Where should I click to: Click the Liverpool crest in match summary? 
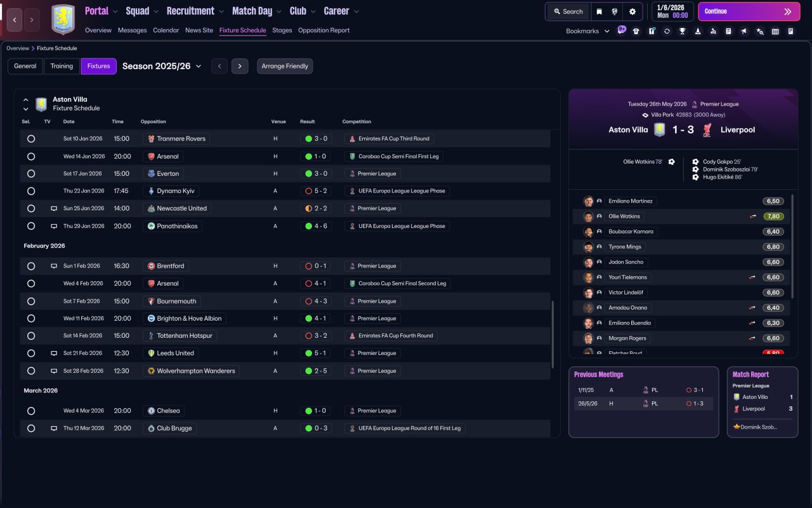[707, 130]
